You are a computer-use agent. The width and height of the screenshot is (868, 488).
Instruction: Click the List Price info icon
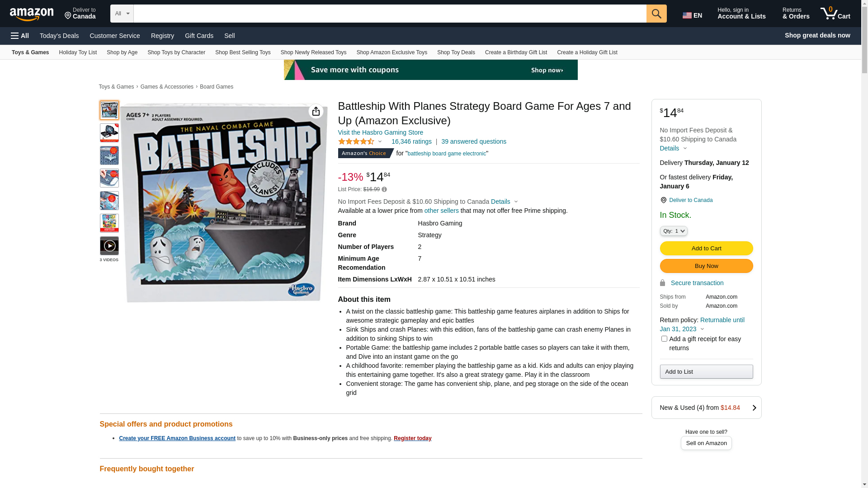point(384,189)
